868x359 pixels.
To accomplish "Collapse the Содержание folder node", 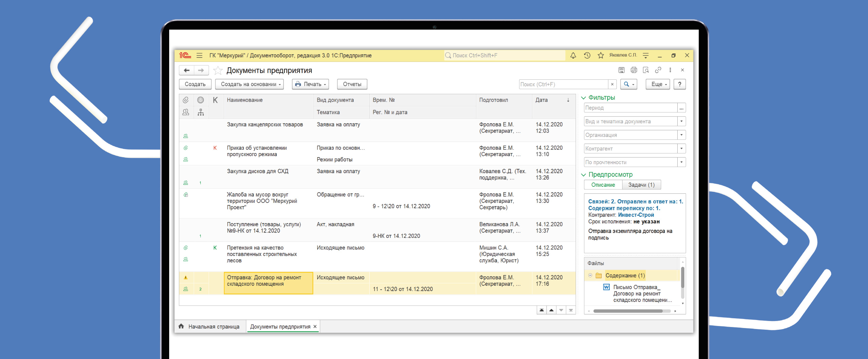I will click(x=590, y=276).
